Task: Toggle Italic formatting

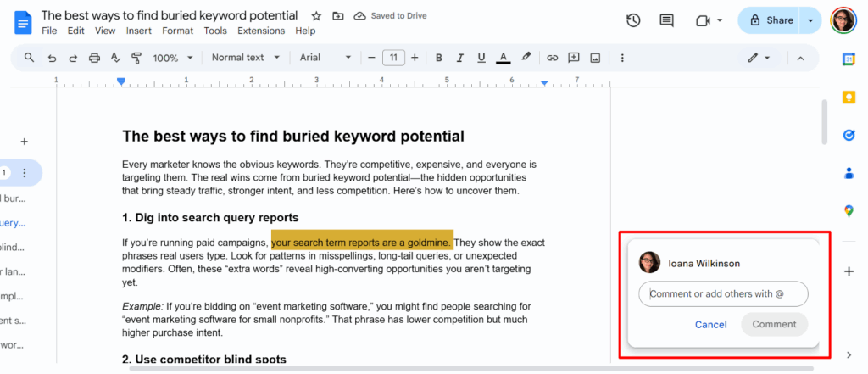Action: point(459,58)
